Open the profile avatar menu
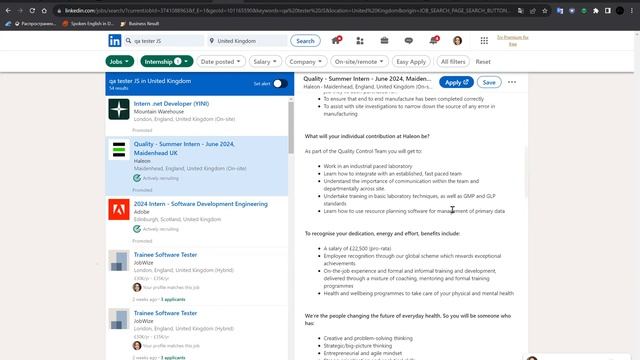Viewport: 640px width, 360px height. point(458,40)
